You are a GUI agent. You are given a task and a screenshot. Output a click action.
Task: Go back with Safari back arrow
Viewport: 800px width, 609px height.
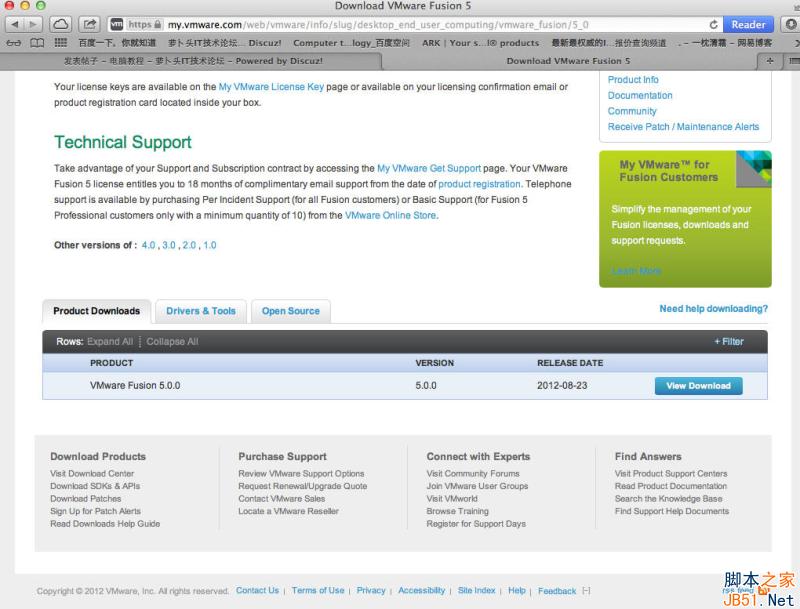click(x=15, y=24)
